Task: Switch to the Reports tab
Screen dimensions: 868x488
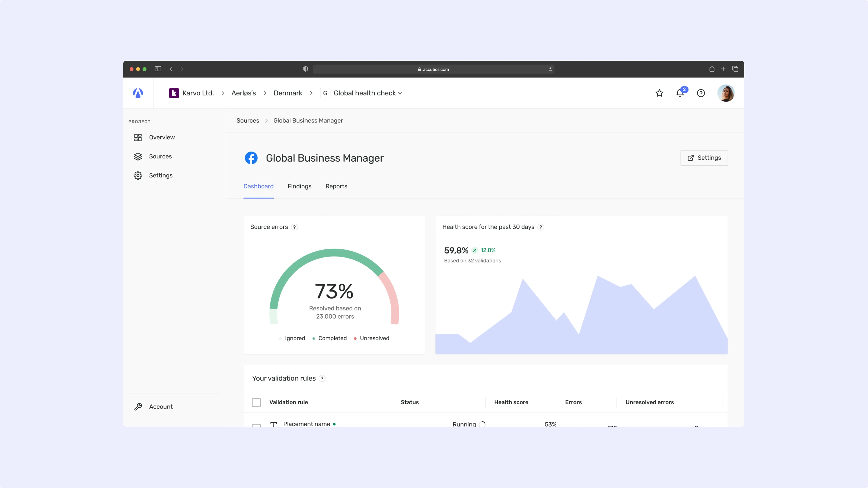Action: tap(336, 186)
